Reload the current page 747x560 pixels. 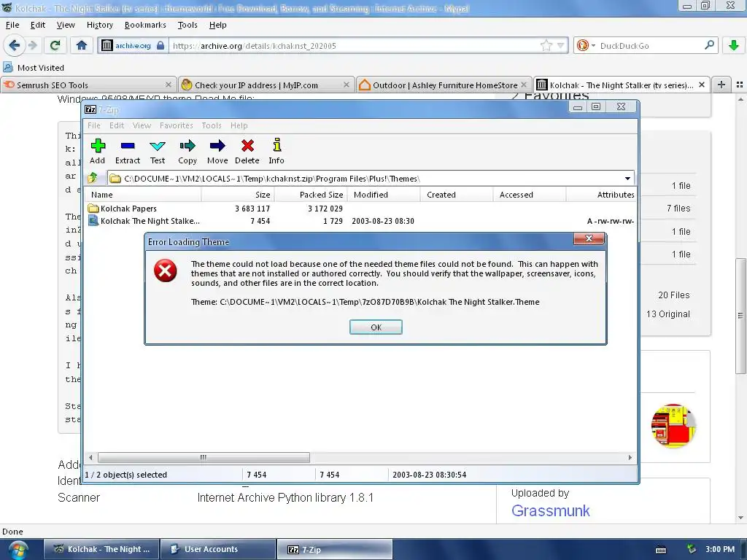click(x=55, y=45)
